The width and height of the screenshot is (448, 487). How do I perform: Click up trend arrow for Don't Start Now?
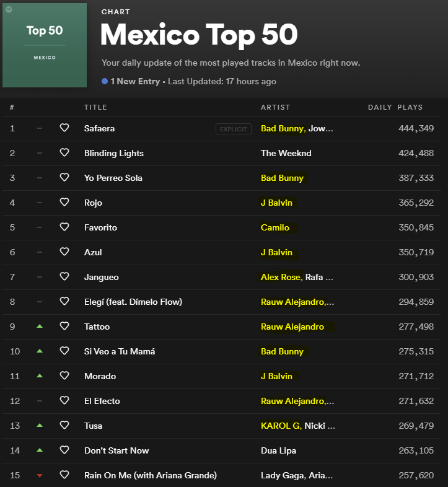pos(40,450)
